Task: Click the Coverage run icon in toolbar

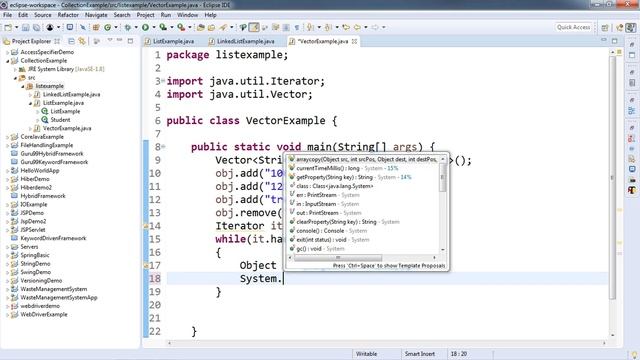Action: pos(163,27)
